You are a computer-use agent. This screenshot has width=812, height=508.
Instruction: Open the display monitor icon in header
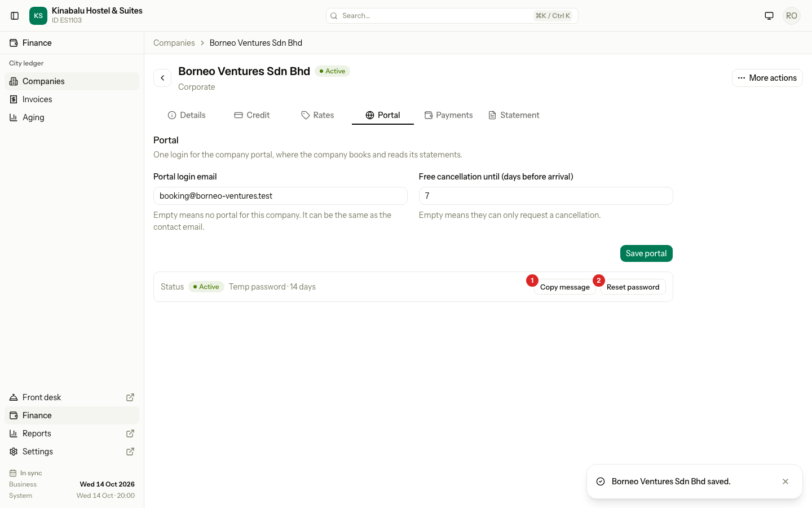pos(769,16)
